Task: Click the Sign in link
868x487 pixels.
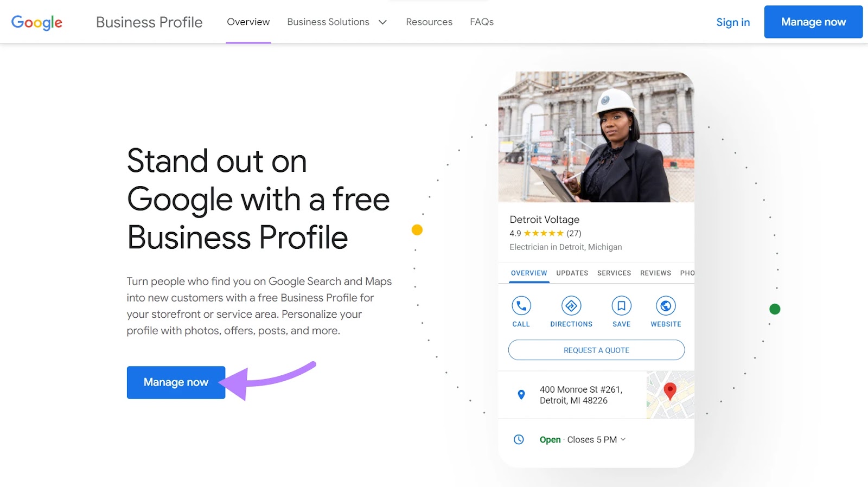Action: (733, 22)
